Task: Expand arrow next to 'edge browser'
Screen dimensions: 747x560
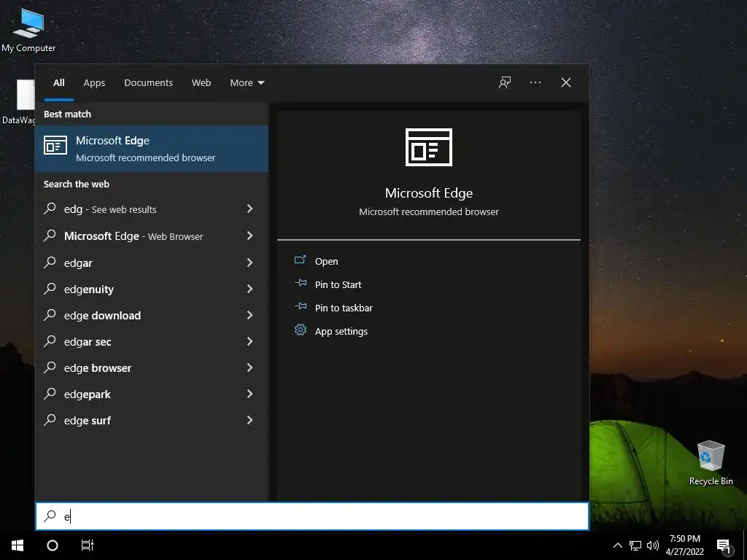Action: pyautogui.click(x=249, y=367)
